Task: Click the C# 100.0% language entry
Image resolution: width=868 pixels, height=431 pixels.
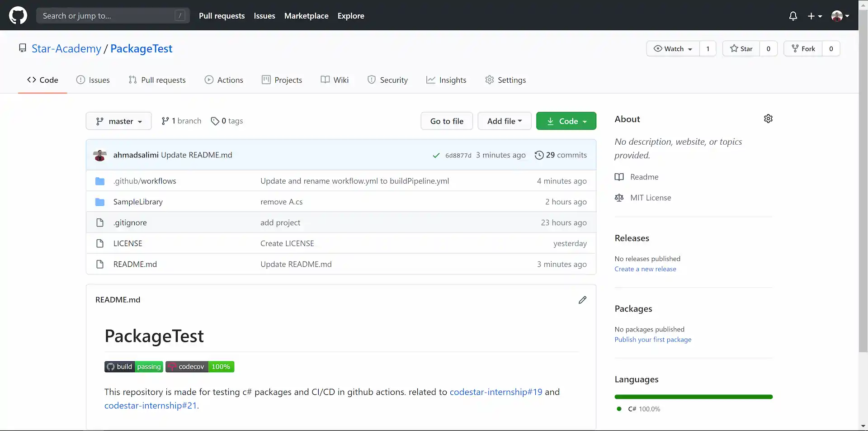Action: click(638, 409)
